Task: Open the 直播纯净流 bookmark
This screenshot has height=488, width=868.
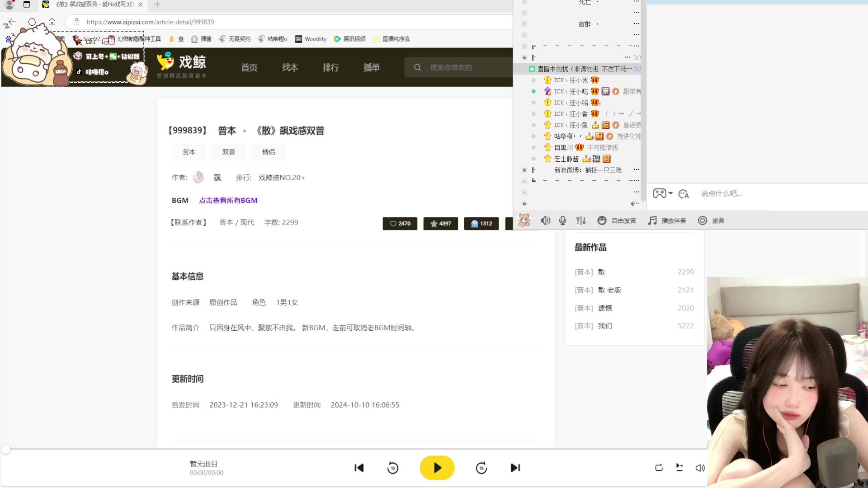Action: coord(392,39)
